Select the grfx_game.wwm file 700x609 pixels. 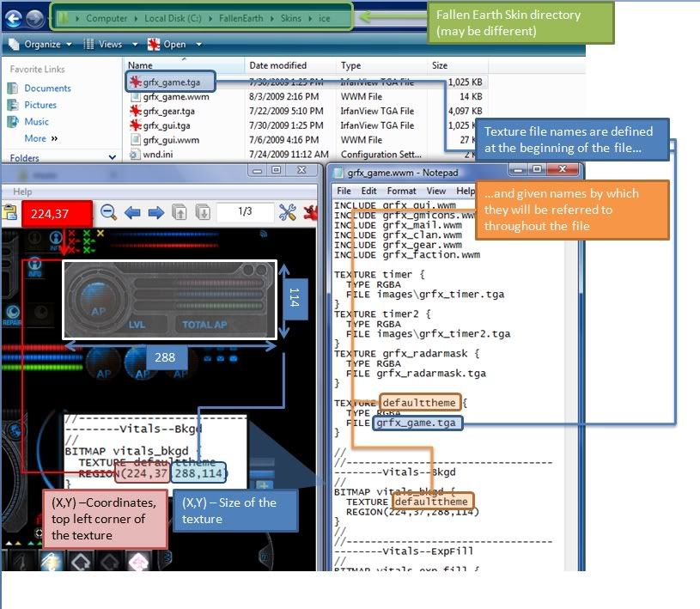pyautogui.click(x=176, y=96)
